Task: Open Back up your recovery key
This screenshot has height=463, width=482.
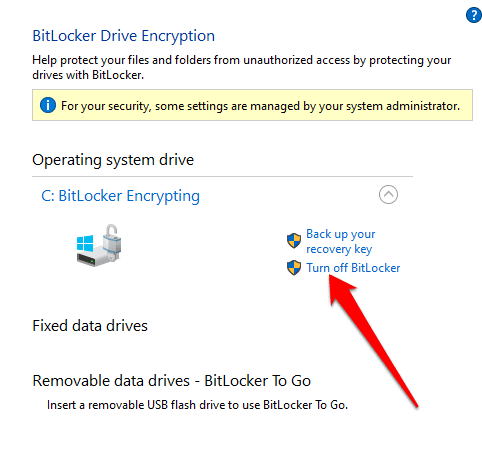Action: [x=340, y=241]
